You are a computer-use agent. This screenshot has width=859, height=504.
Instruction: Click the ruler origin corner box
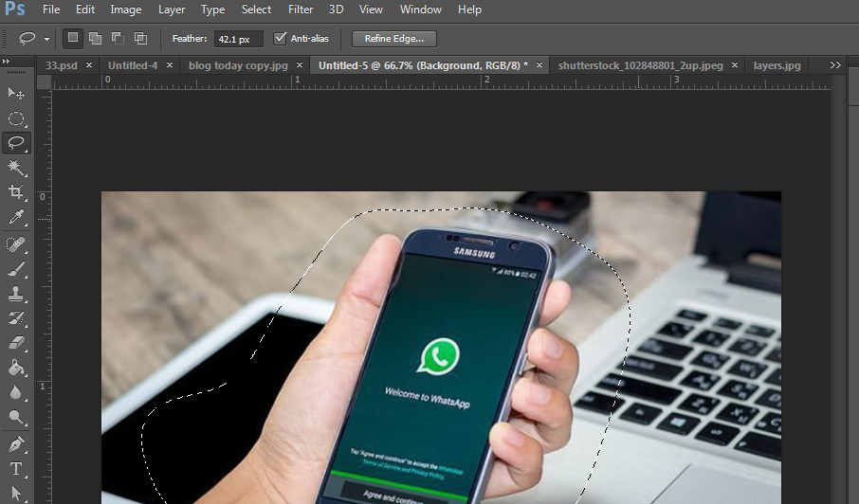(45, 82)
